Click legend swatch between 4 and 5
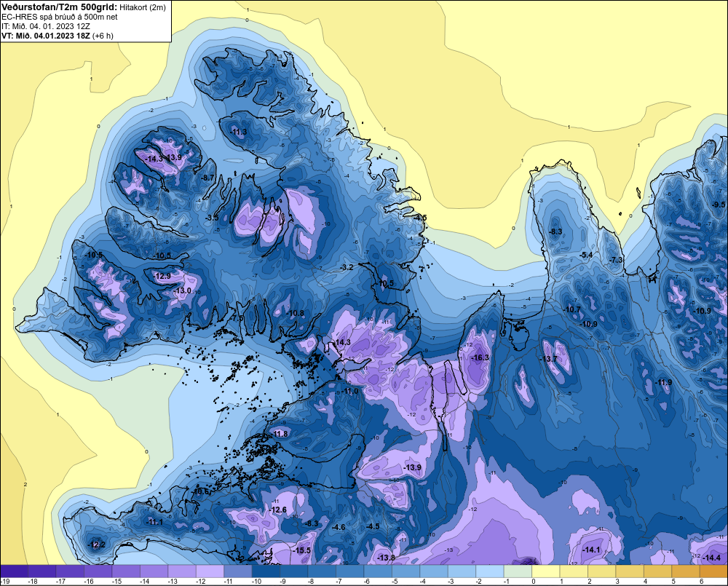Image resolution: width=728 pixels, height=586 pixels. pyautogui.click(x=658, y=571)
